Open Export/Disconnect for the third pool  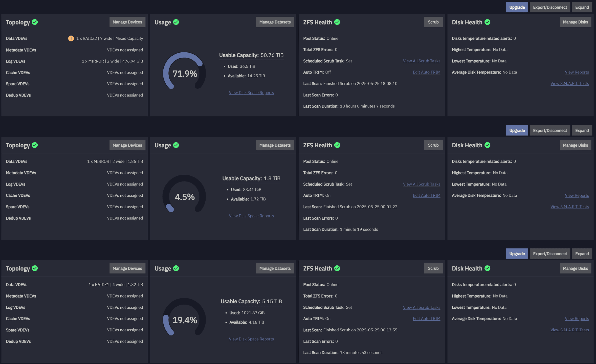tap(550, 254)
